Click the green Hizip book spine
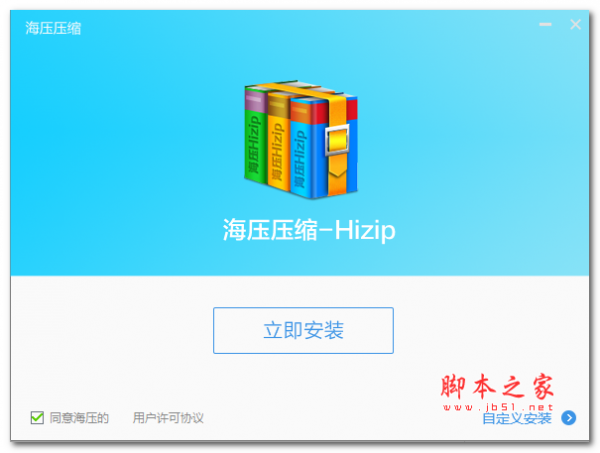 point(256,145)
